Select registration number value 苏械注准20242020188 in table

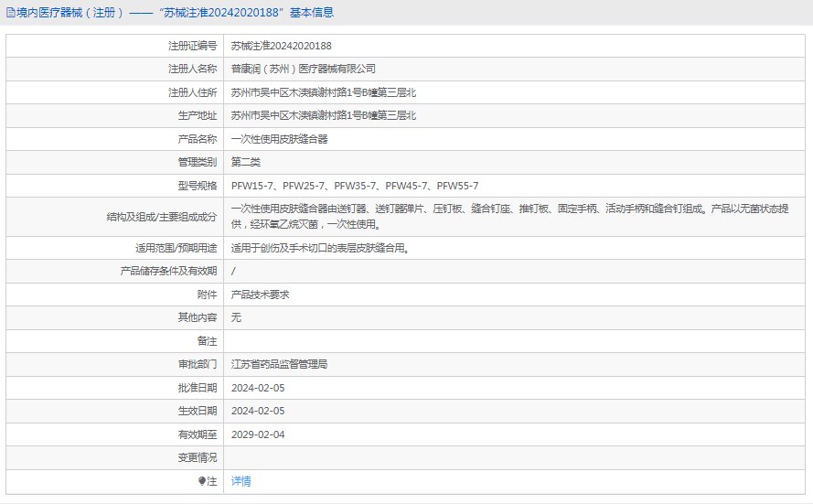click(281, 46)
